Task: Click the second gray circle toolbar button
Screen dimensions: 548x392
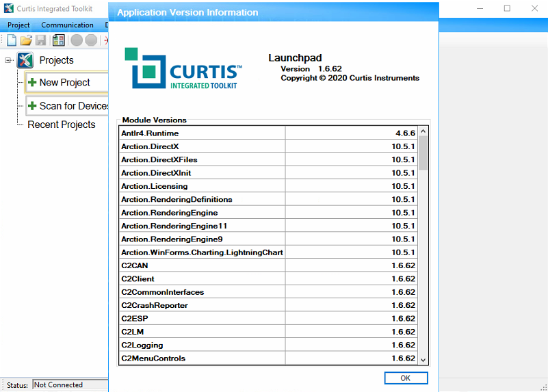Action: pos(91,40)
